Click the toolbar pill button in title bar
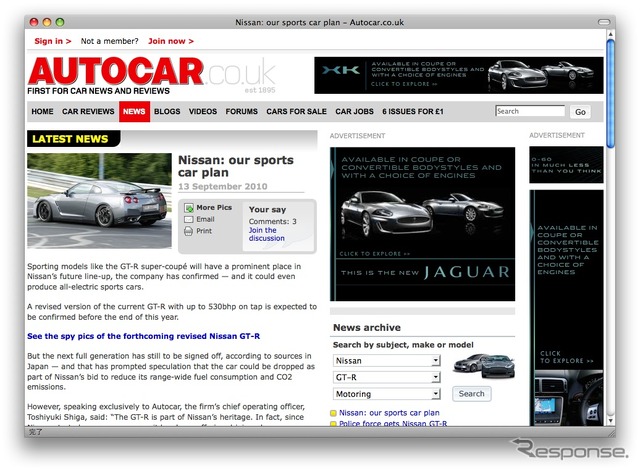This screenshot has width=640, height=471. tap(604, 22)
